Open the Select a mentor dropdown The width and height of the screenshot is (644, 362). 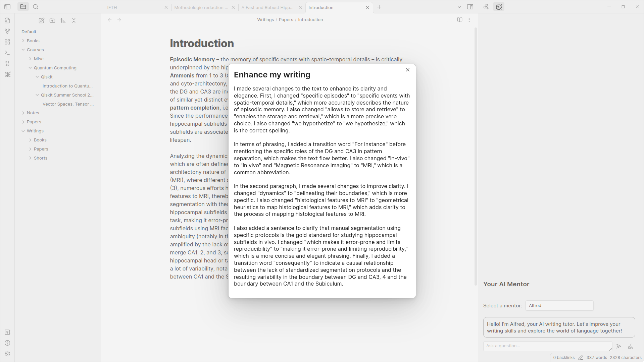tap(559, 306)
